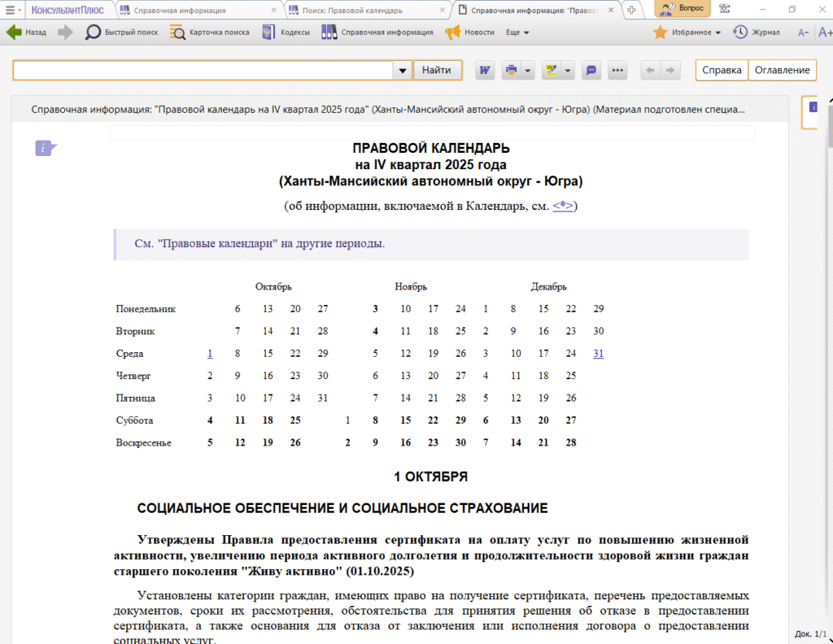This screenshot has width=833, height=644.
Task: Open Кодексы book icon
Action: pyautogui.click(x=268, y=33)
